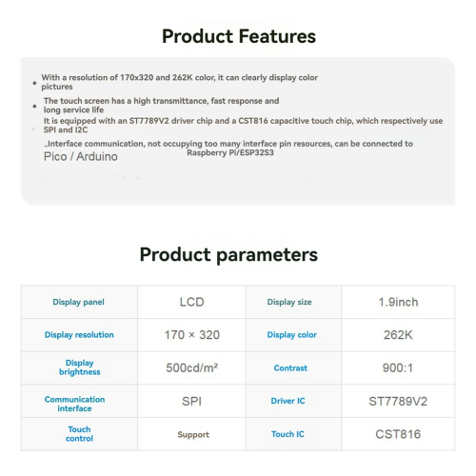This screenshot has height=476, width=476.
Task: Select the Communication interface label
Action: point(74,404)
